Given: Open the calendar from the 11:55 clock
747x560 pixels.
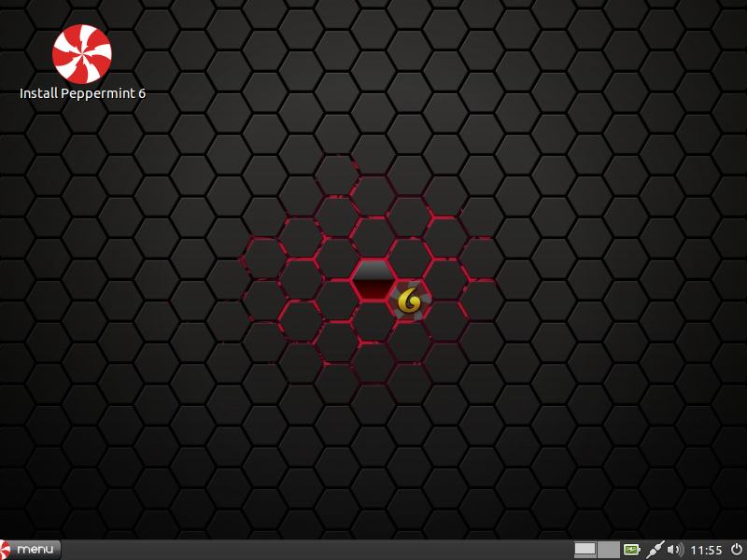Looking at the screenshot, I should click(x=706, y=550).
